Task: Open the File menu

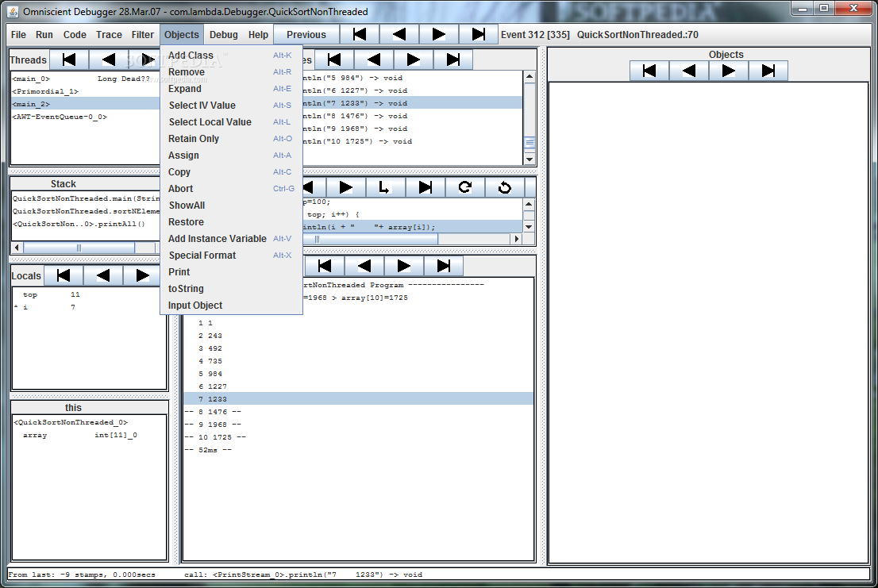Action: [x=18, y=35]
